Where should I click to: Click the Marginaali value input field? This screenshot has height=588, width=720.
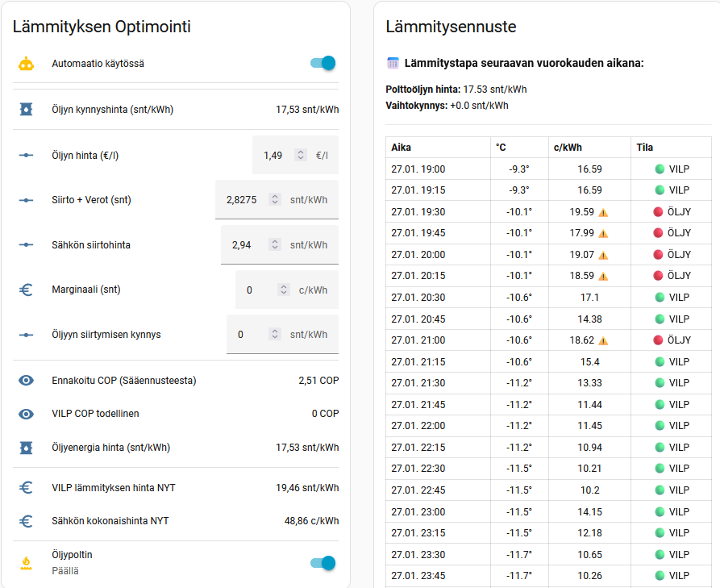[256, 290]
